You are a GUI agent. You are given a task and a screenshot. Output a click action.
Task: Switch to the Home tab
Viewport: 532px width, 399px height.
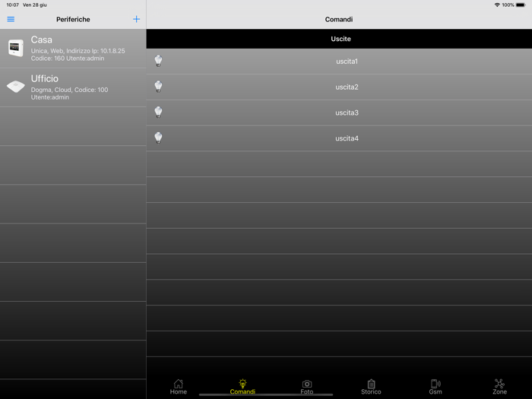(178, 387)
